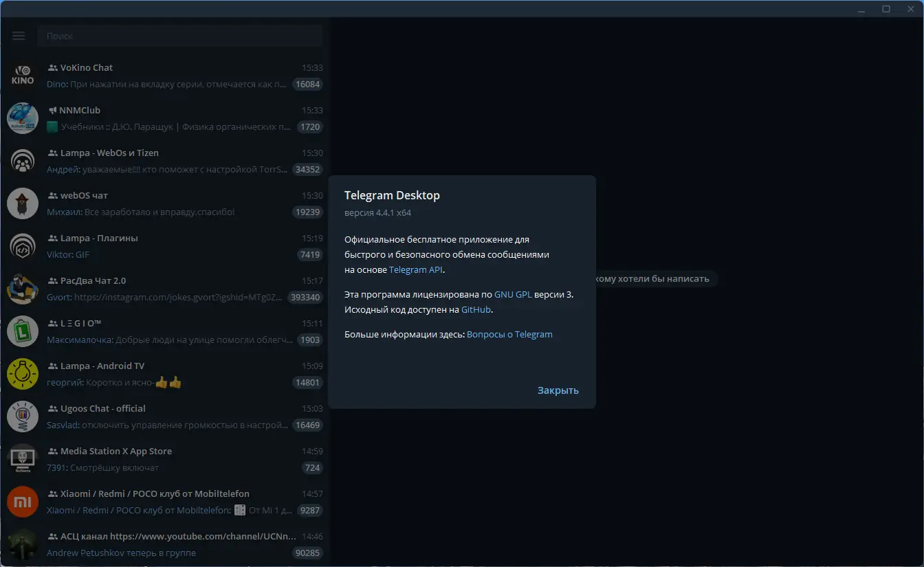924x567 pixels.
Task: Click the версия 4.4.1 x64 version text
Action: click(377, 213)
